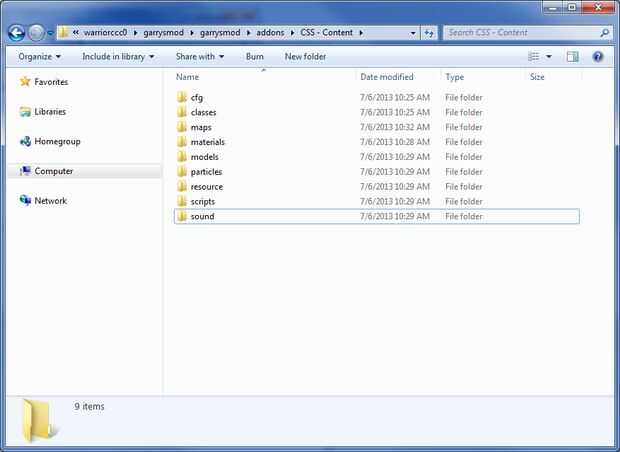
Task: Open the Organize menu
Action: pos(40,57)
